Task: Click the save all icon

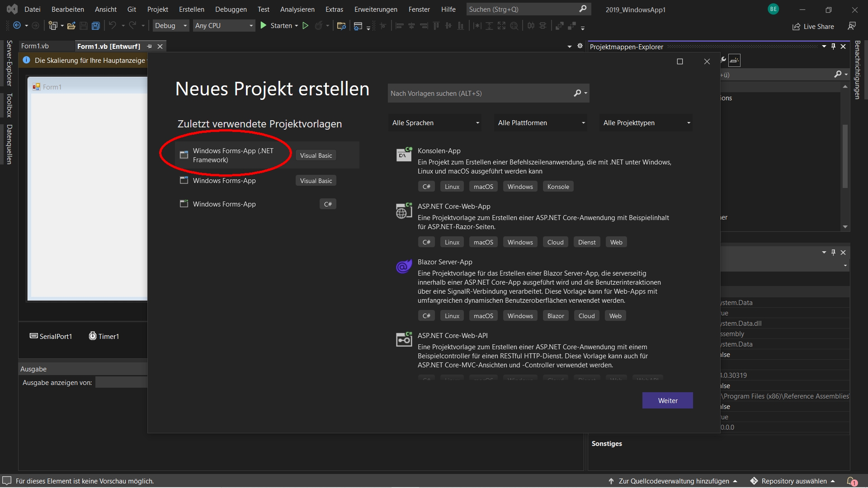Action: [x=95, y=26]
